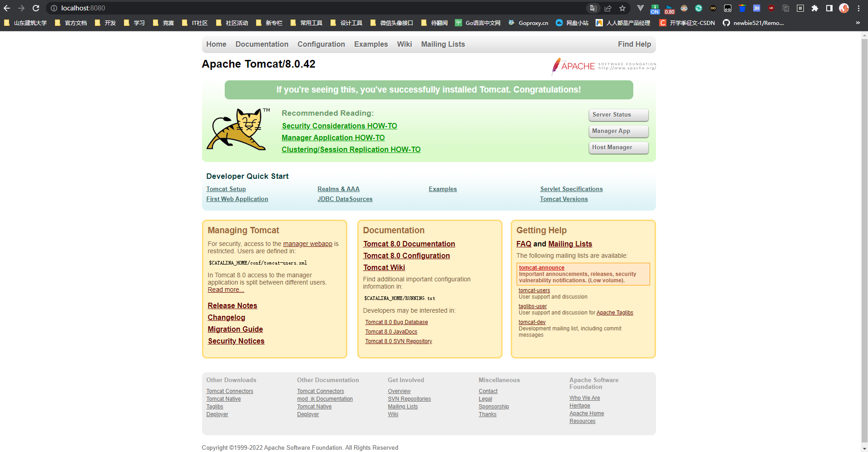Open Tomcat 8.0 Bug Database link
Viewport: 868px width, 452px height.
[x=396, y=322]
